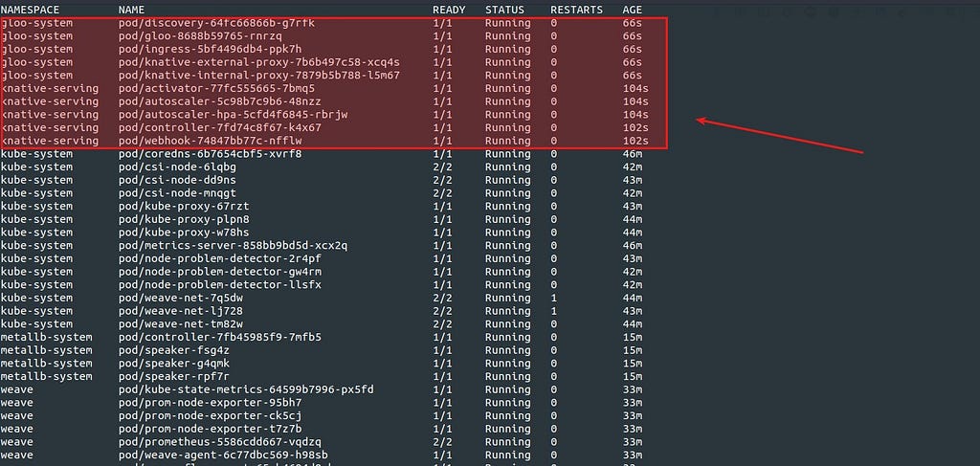Image resolution: width=980 pixels, height=466 pixels.
Task: Select pod/autoscaler-5c98b7c9b6-48nzz name text
Action: [x=220, y=101]
